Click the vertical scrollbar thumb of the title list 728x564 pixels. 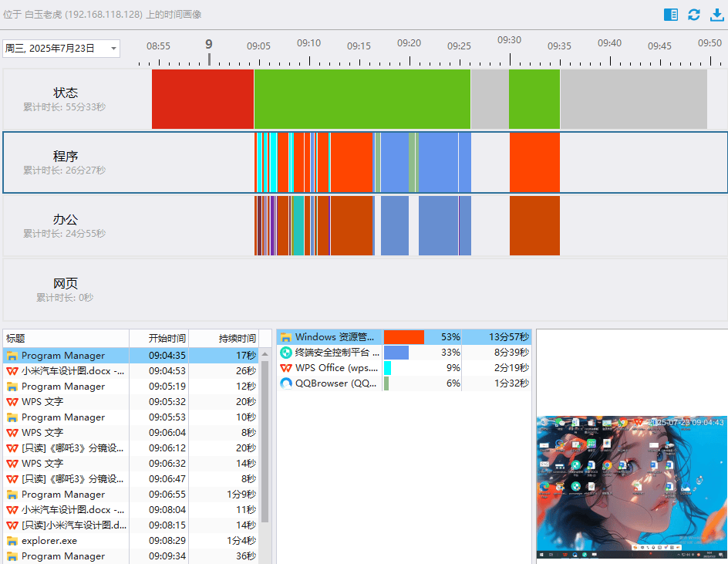[x=265, y=441]
